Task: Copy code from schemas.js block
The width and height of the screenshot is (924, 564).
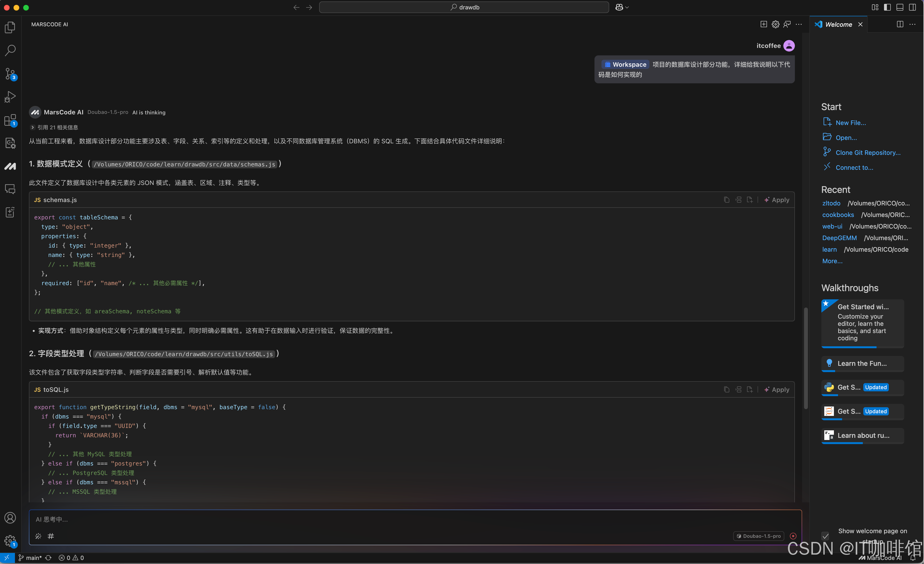Action: 726,200
